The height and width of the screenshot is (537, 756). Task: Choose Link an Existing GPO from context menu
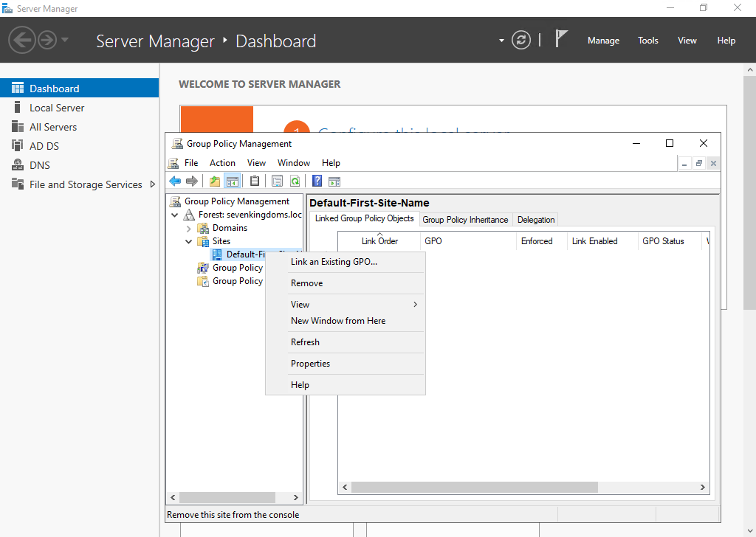click(334, 262)
